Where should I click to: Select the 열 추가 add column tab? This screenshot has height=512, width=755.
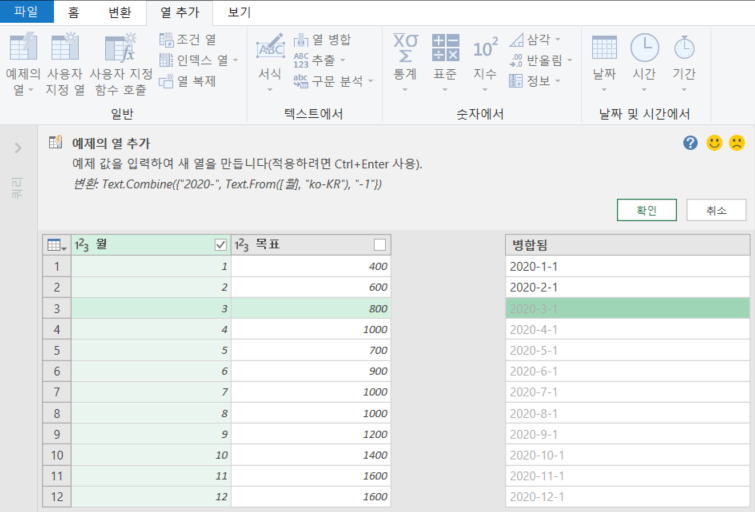pyautogui.click(x=180, y=13)
